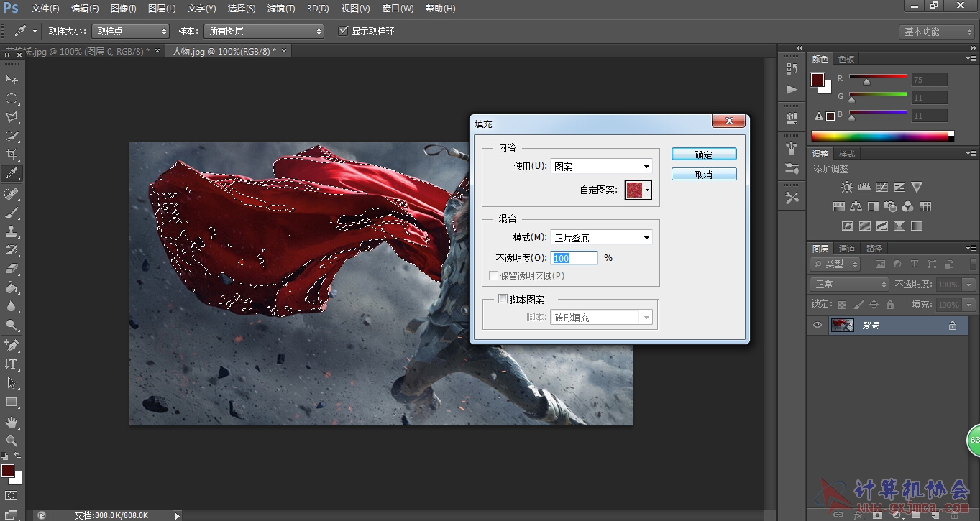Switch to 样式 tab
This screenshot has width=980, height=521.
(x=847, y=154)
